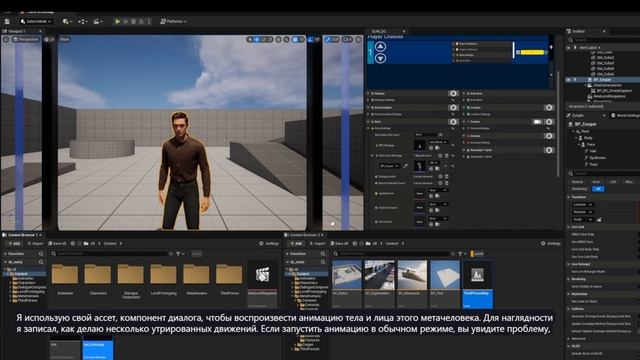
Task: Toggle the round switch below the Dialogue row
Action: click(x=453, y=107)
